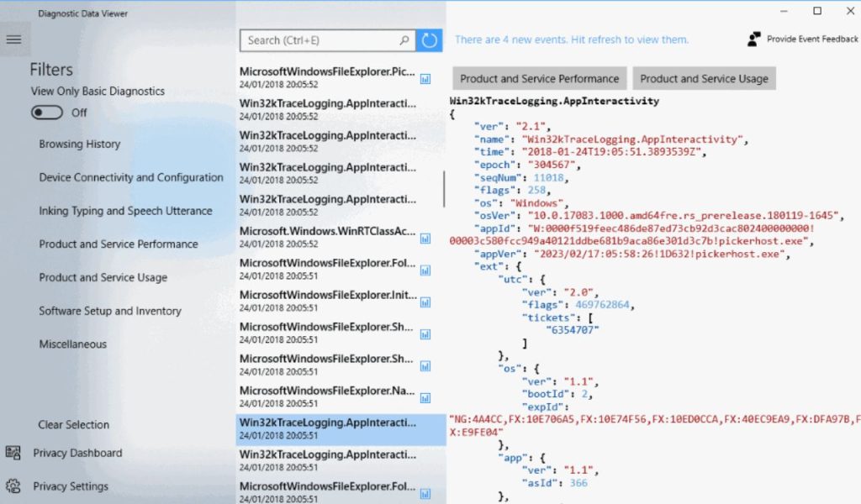Open the hamburger navigation menu
Screen dimensions: 861x504
tap(13, 39)
